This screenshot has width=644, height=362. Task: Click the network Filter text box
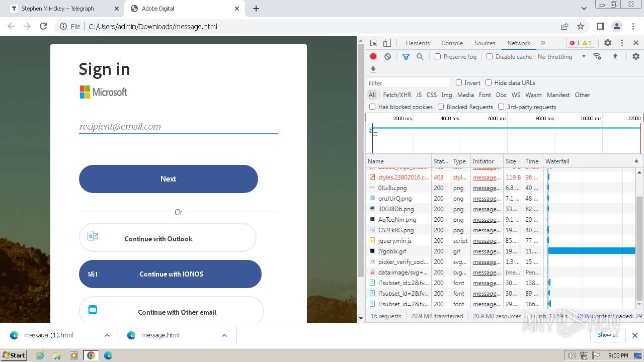408,83
